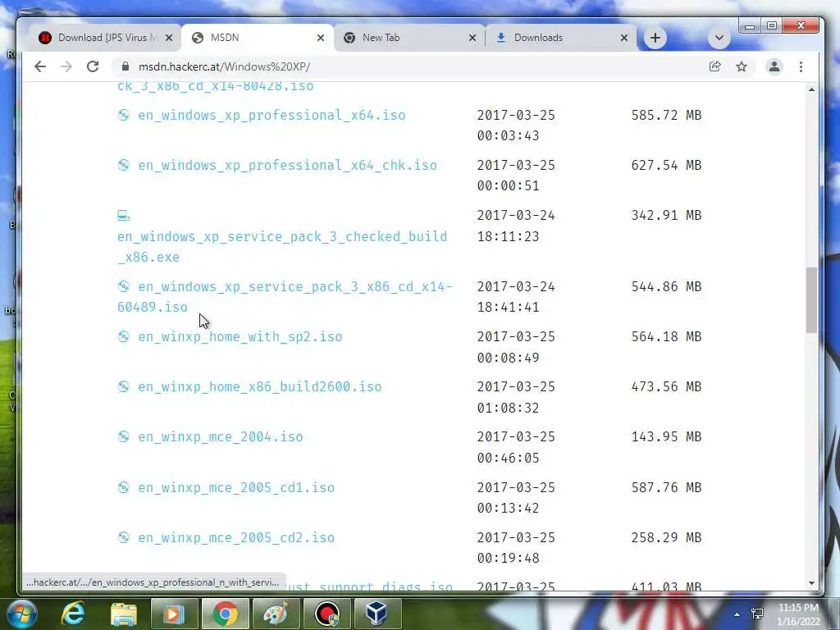840x630 pixels.
Task: Open en_windows_xp_professional_x64.iso link
Action: pos(272,115)
